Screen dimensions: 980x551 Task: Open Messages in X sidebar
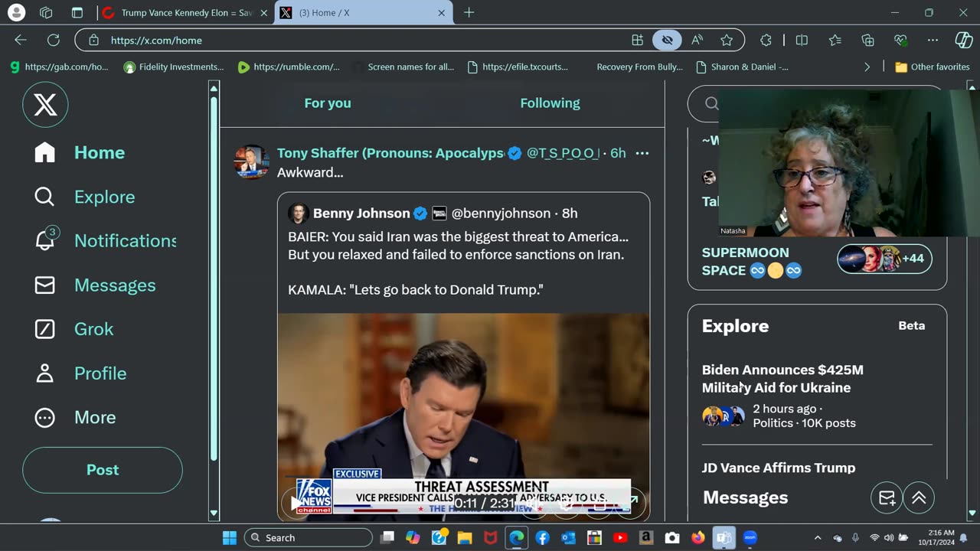(95, 285)
